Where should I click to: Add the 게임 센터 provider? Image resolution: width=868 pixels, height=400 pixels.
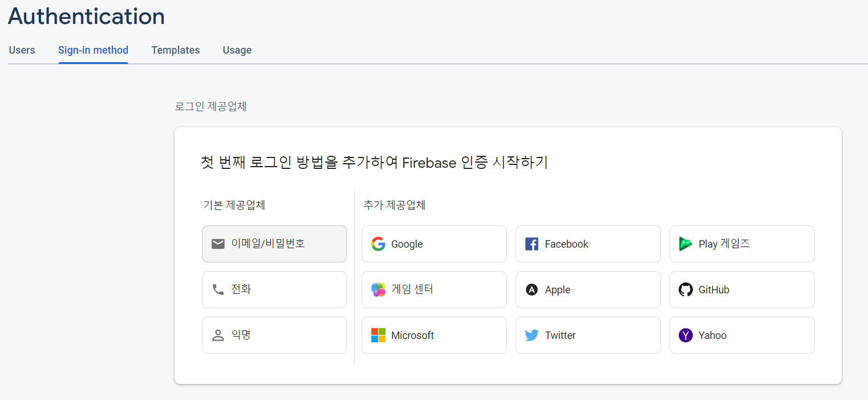click(x=434, y=289)
